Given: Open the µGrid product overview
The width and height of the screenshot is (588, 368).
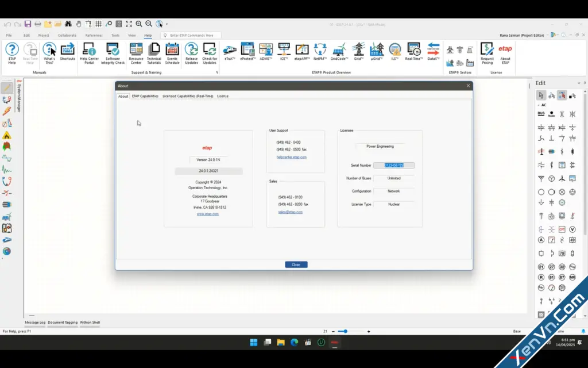Looking at the screenshot, I should [377, 52].
